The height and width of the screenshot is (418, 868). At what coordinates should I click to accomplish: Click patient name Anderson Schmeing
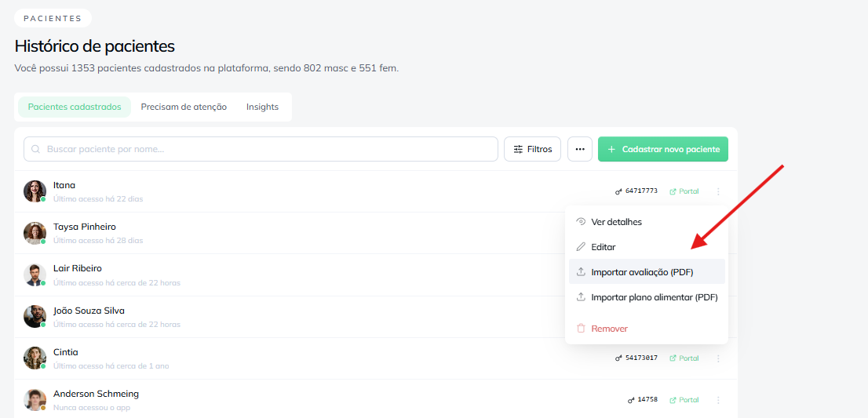(x=96, y=394)
